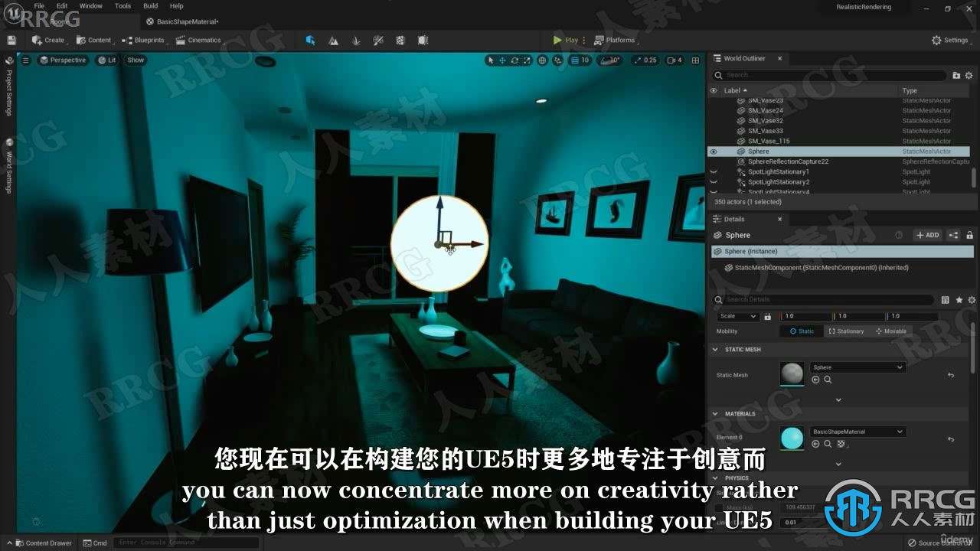
Task: Click the ADD component button
Action: tap(927, 235)
